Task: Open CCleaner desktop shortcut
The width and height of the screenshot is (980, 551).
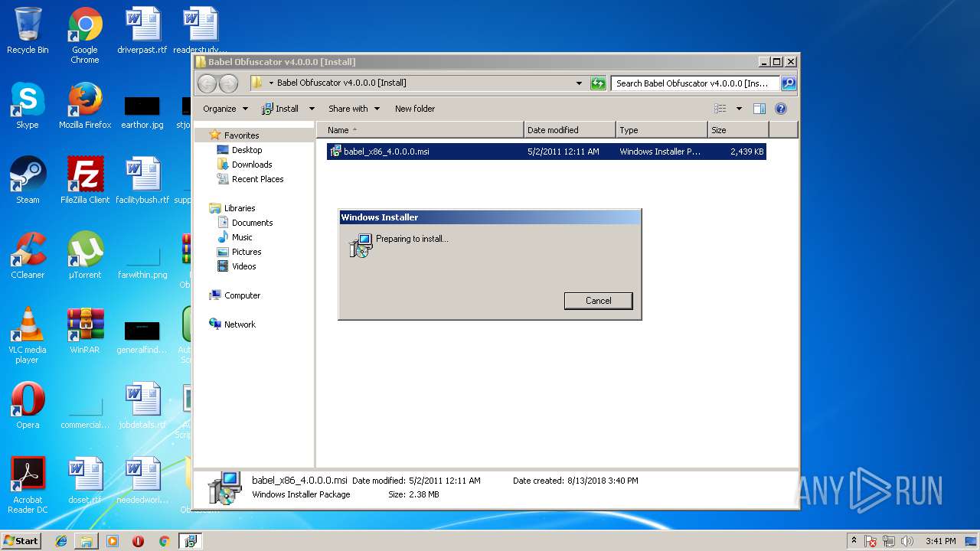Action: tap(28, 256)
